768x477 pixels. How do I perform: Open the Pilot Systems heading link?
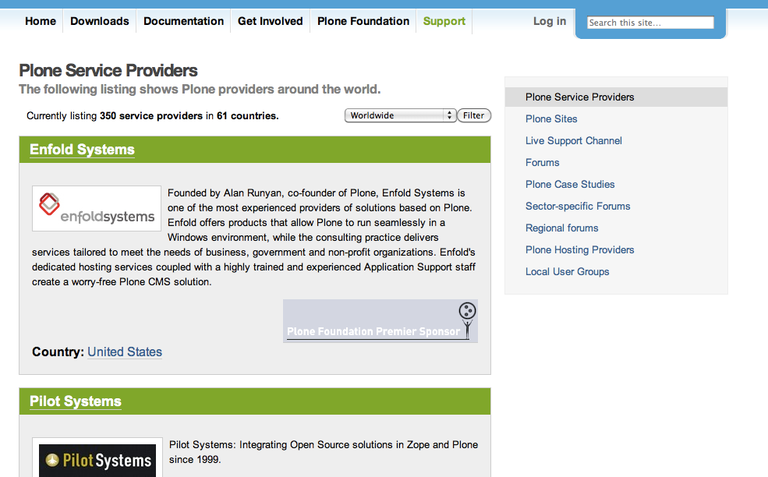pyautogui.click(x=75, y=401)
